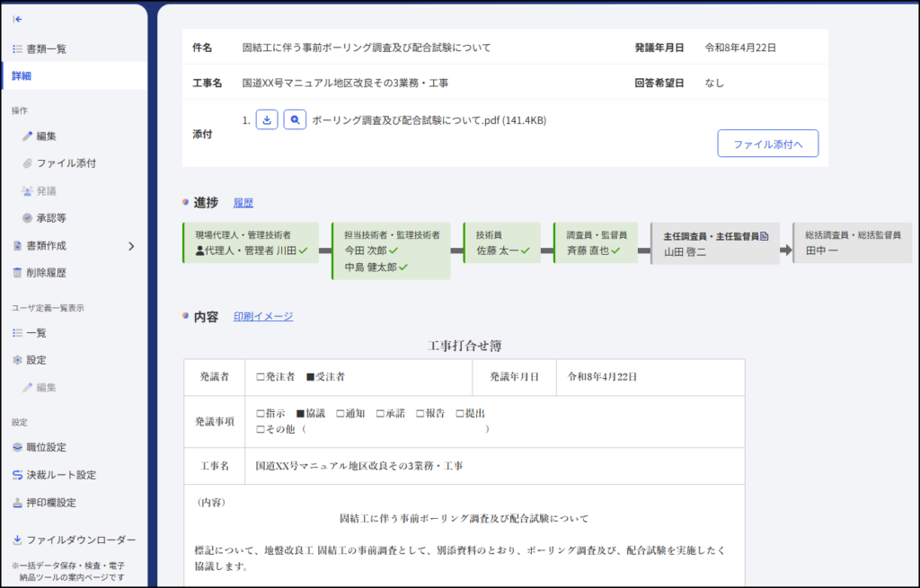Toggle the 受注者 checkbox
The image size is (920, 588).
click(311, 377)
